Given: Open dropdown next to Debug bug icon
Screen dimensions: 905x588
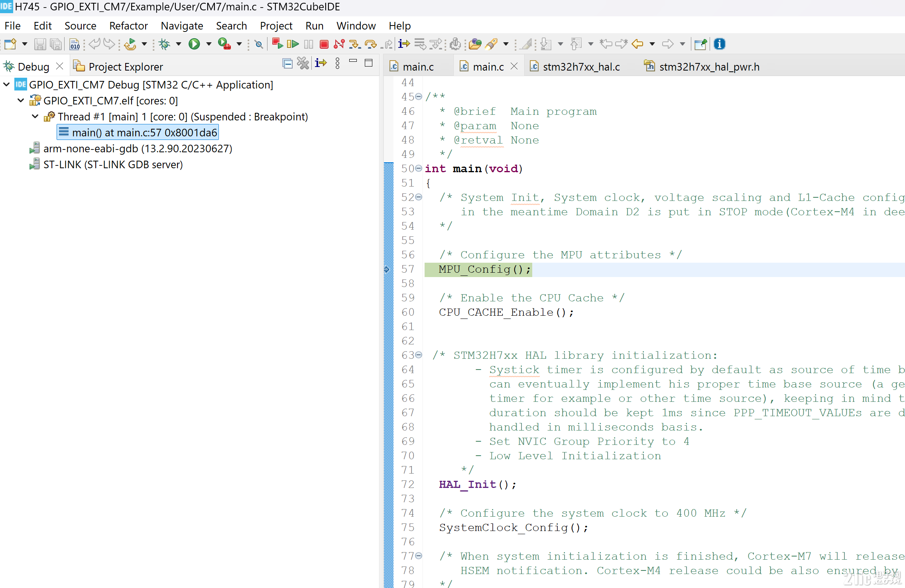Looking at the screenshot, I should 178,44.
